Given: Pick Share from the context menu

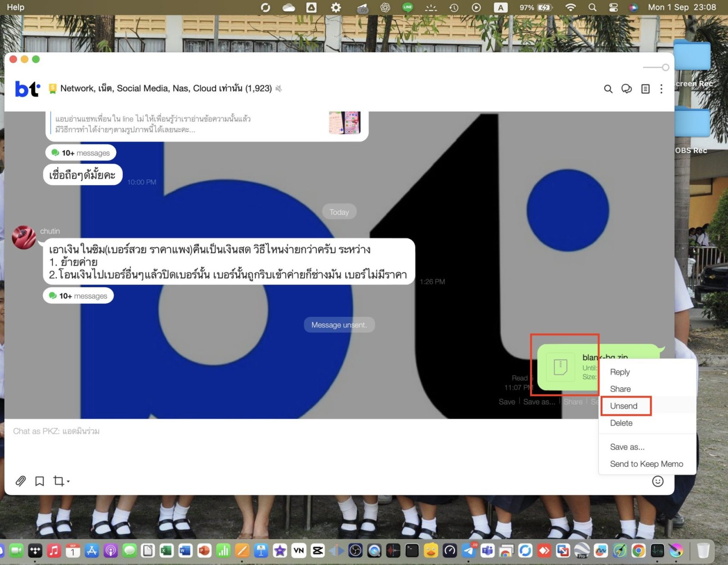Looking at the screenshot, I should pos(620,389).
